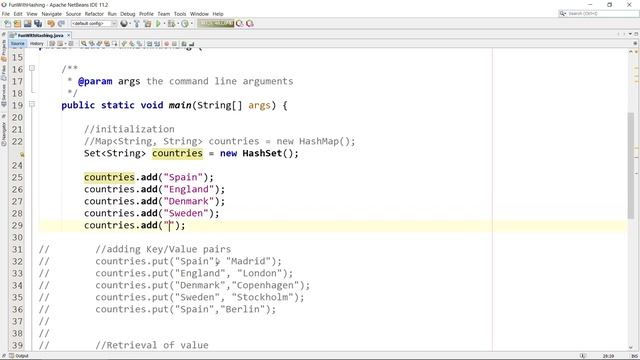Click the globe browser icon in toolbar
This screenshot has width=640, height=360.
(124, 24)
